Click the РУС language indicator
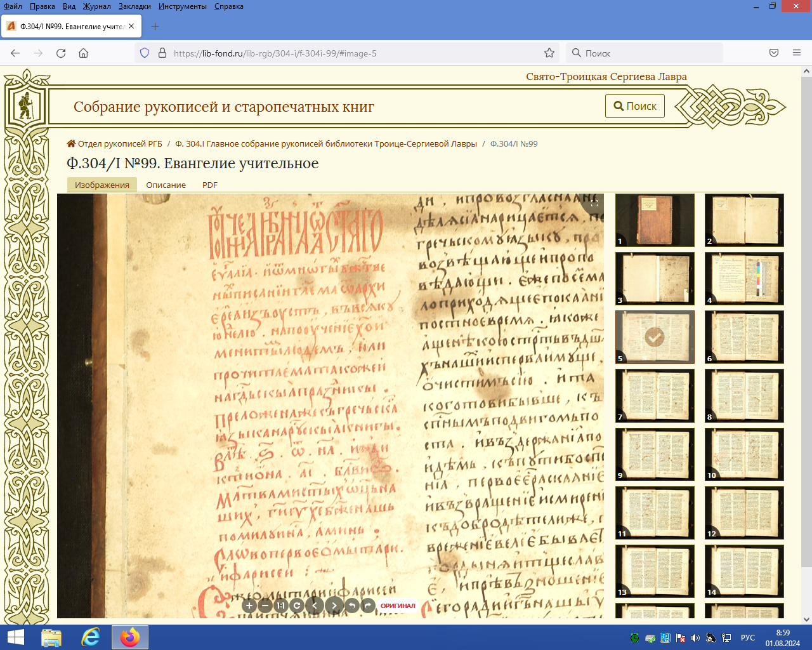 (748, 638)
